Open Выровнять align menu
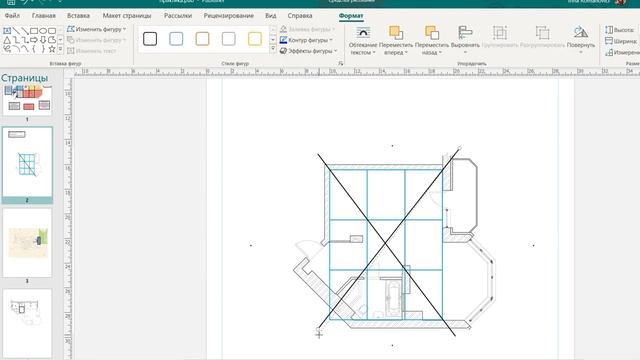 pyautogui.click(x=465, y=41)
